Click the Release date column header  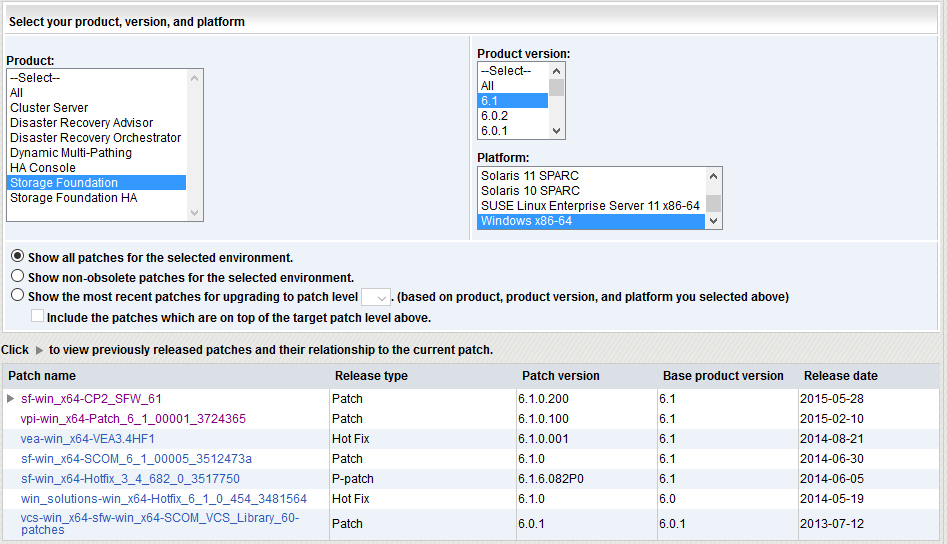point(840,376)
